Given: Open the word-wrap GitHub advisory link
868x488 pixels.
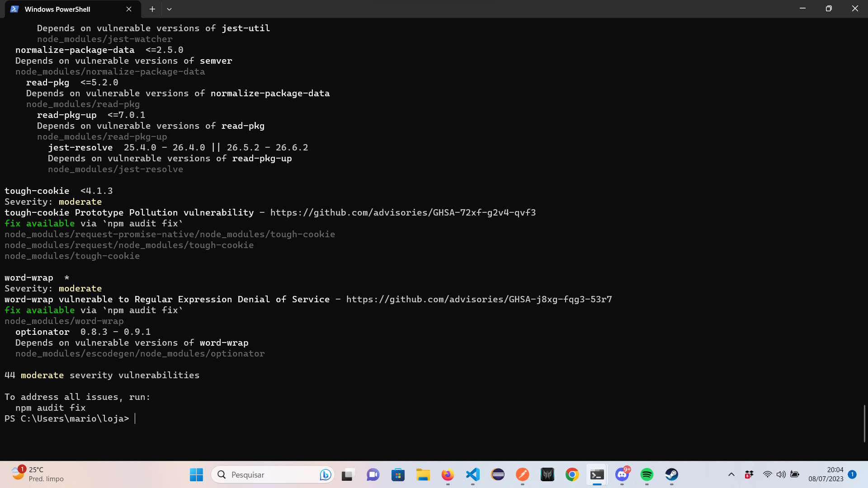Looking at the screenshot, I should tap(479, 299).
